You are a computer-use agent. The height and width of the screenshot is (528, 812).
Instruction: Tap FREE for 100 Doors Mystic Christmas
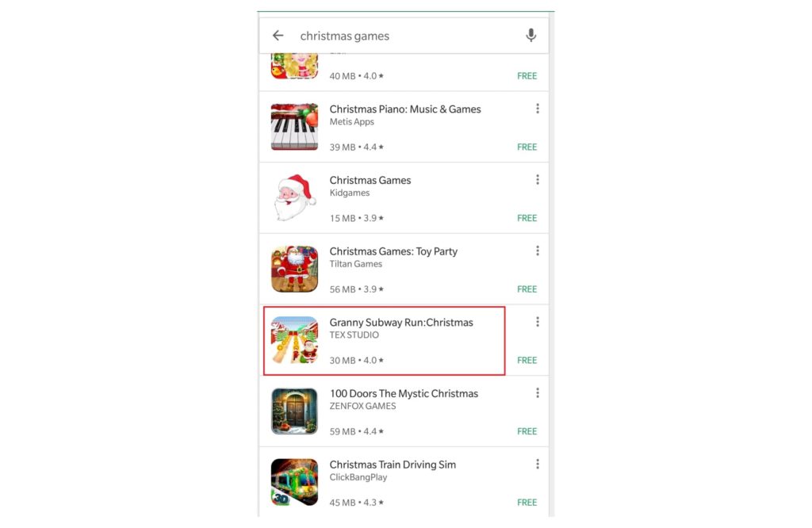pos(527,431)
